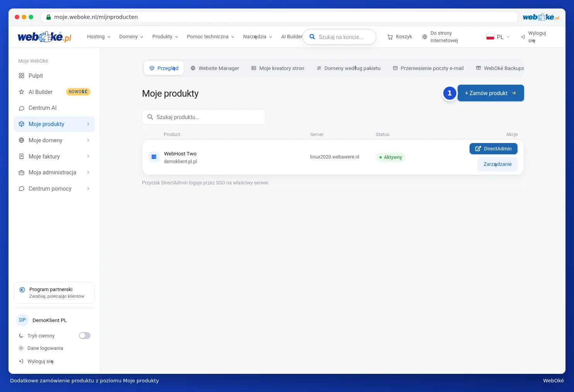The image size is (574, 392).
Task: Open the Domeny według pakietu tab
Action: click(x=348, y=68)
